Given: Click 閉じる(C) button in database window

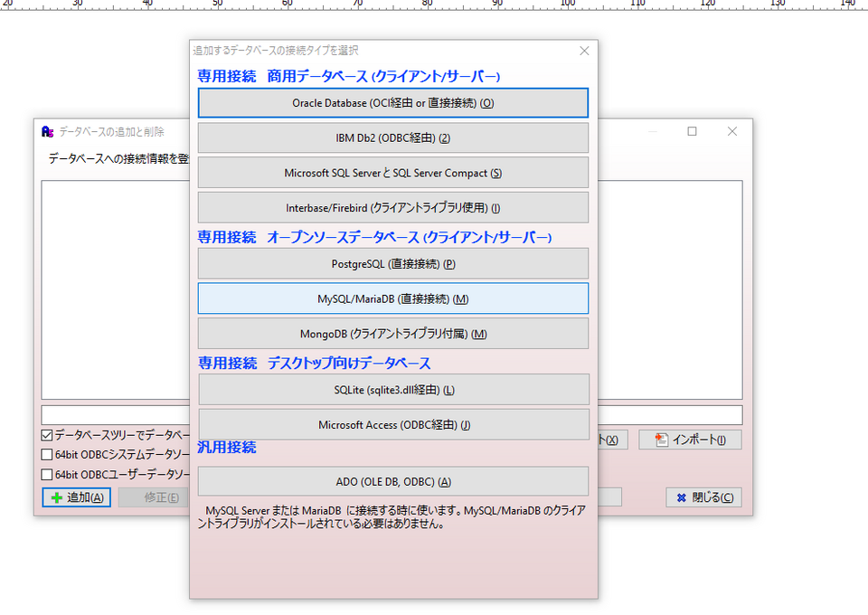Looking at the screenshot, I should pyautogui.click(x=704, y=497).
